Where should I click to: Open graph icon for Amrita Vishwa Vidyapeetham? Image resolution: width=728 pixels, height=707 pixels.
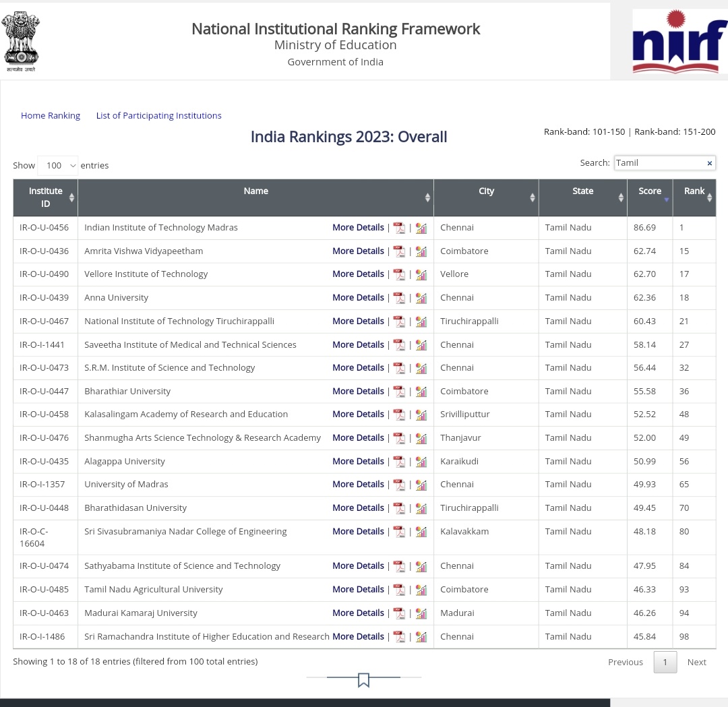point(421,251)
